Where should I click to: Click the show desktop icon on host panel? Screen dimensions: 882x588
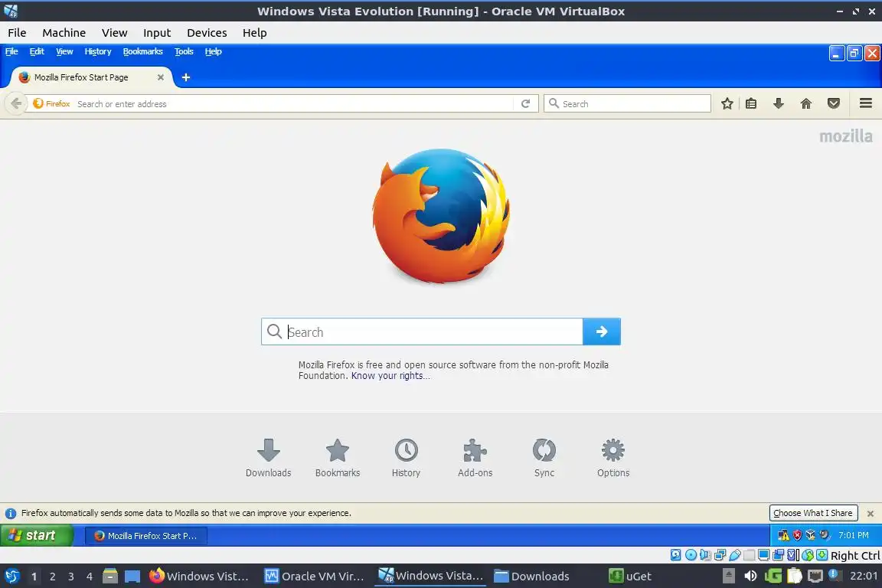[x=132, y=576]
